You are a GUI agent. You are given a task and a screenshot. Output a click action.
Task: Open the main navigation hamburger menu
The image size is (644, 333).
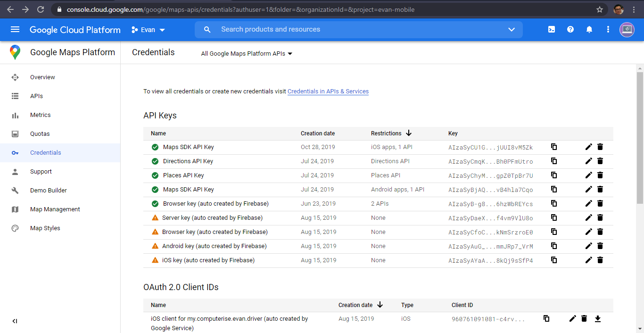tap(15, 30)
